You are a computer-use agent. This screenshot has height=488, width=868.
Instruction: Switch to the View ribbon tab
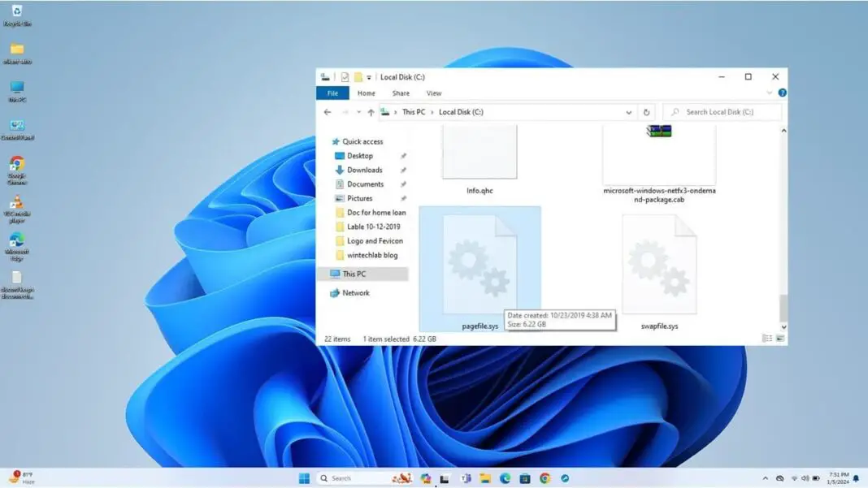(435, 93)
